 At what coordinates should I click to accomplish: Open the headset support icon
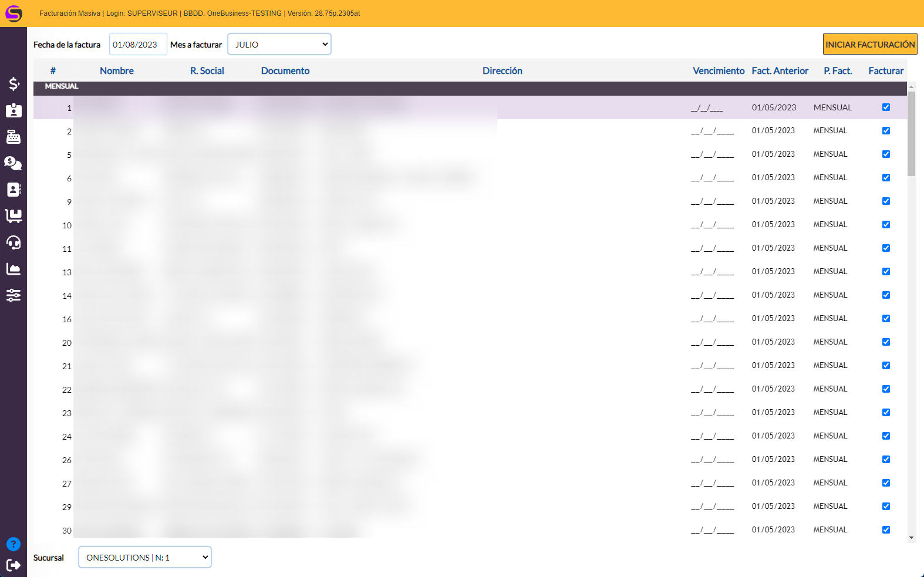14,242
